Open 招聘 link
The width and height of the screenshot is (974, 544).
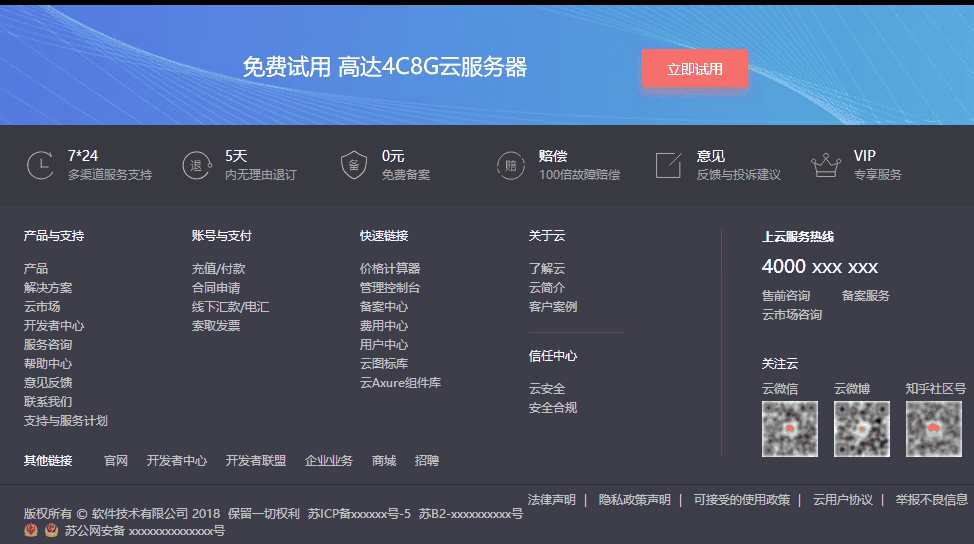[427, 460]
